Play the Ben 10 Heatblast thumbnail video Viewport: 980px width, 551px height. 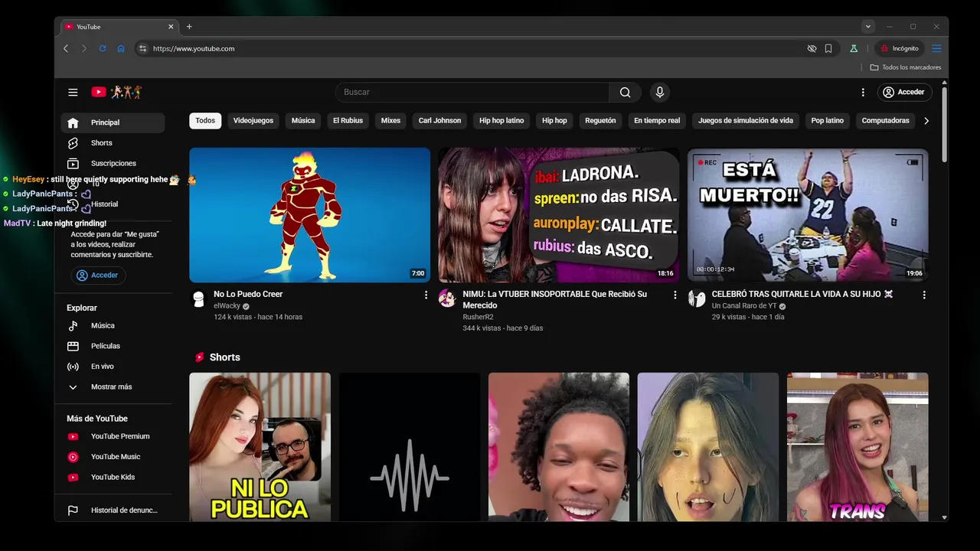pyautogui.click(x=310, y=215)
